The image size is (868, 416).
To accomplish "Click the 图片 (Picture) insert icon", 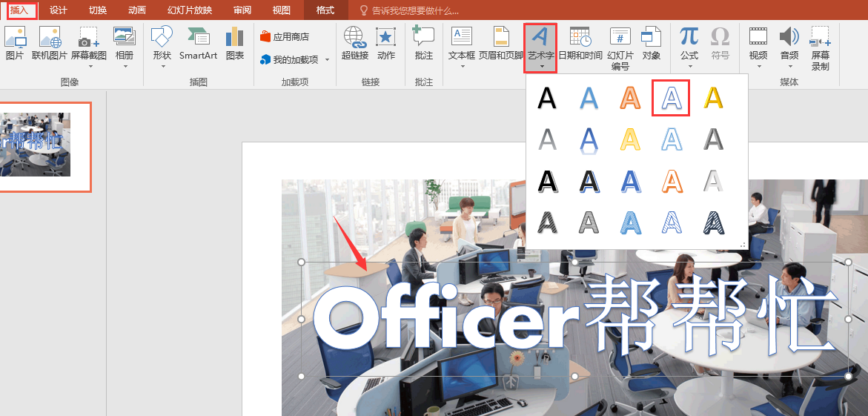I will point(15,43).
